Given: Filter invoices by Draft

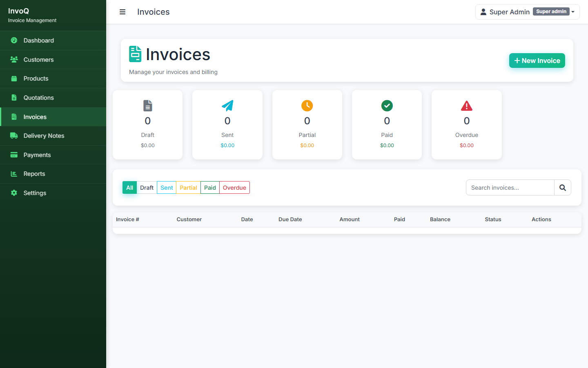Looking at the screenshot, I should [x=147, y=188].
